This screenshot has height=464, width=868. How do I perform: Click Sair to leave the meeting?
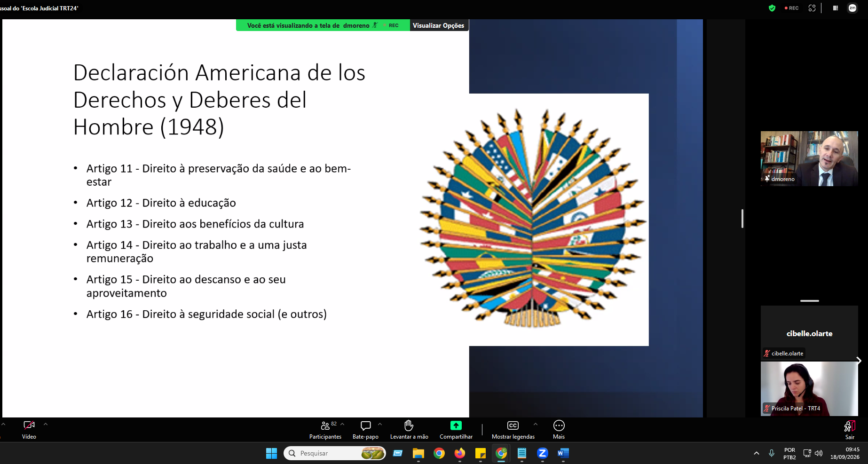click(x=850, y=430)
